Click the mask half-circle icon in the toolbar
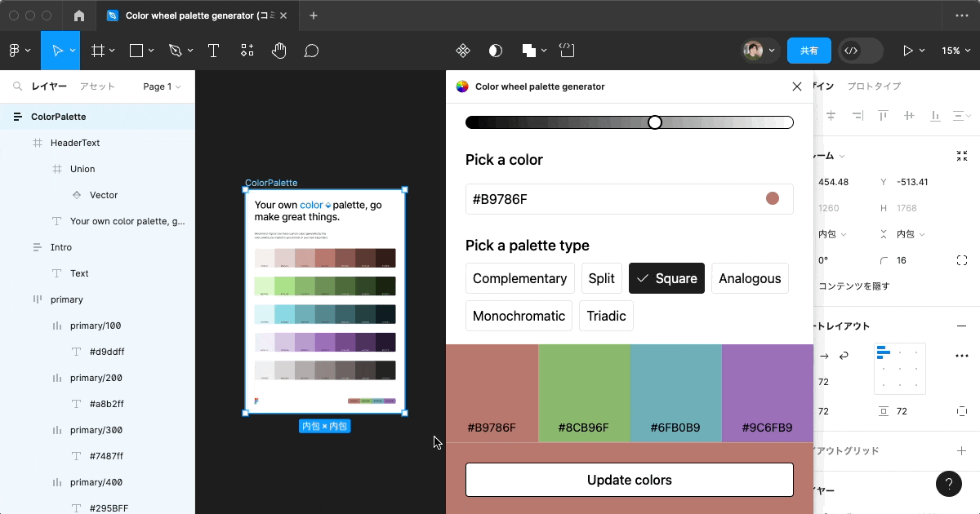The height and width of the screenshot is (514, 980). (495, 50)
